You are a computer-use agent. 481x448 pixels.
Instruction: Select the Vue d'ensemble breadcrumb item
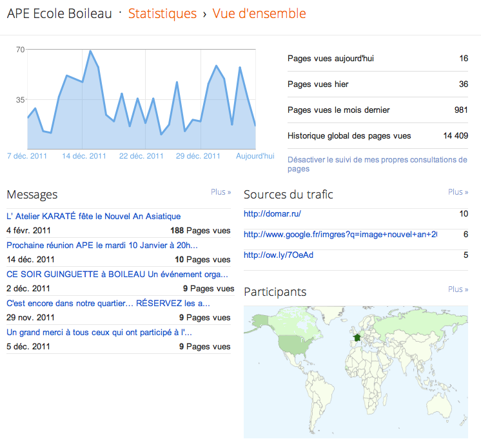(x=259, y=14)
